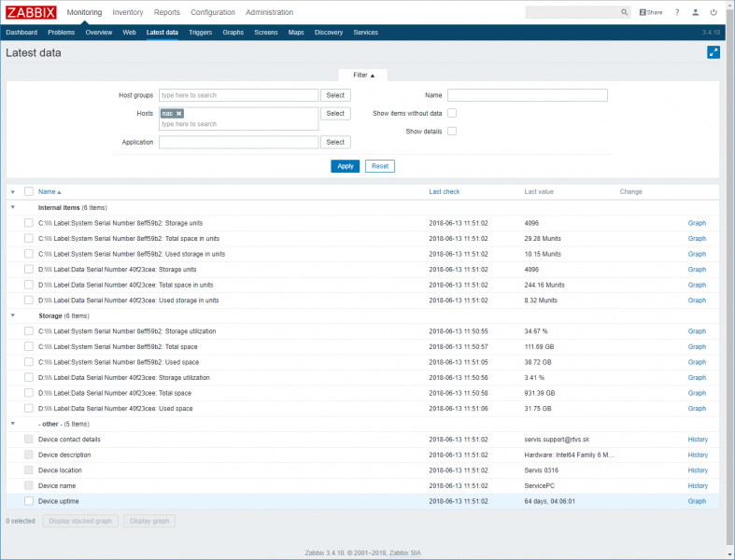
Task: Click the Apply filter button
Action: pyautogui.click(x=345, y=166)
